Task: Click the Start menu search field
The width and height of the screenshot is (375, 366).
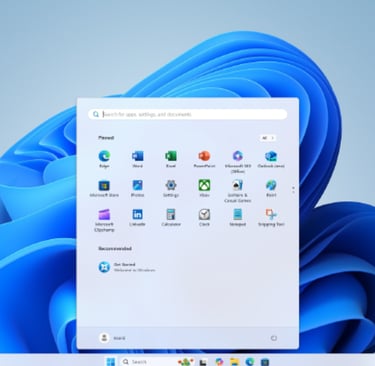Action: tap(188, 114)
